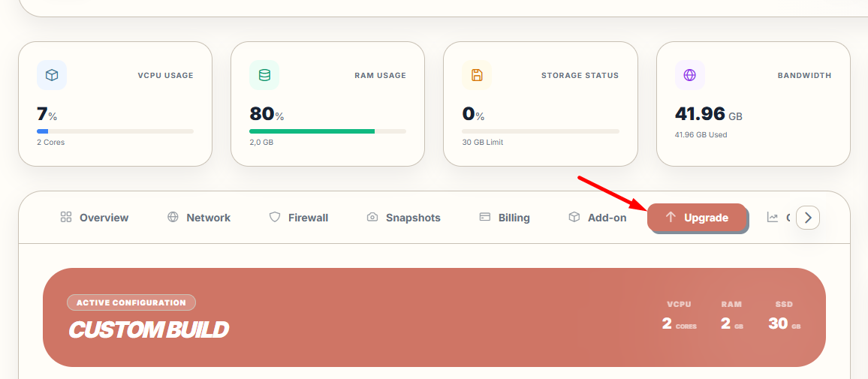Click the Snapshots camera icon
868x379 pixels.
[x=372, y=218]
